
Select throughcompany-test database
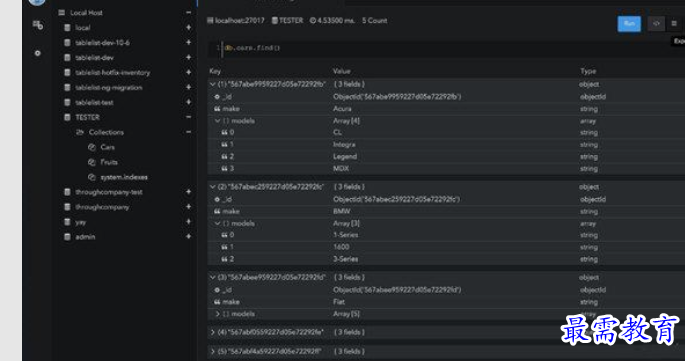[x=109, y=192]
